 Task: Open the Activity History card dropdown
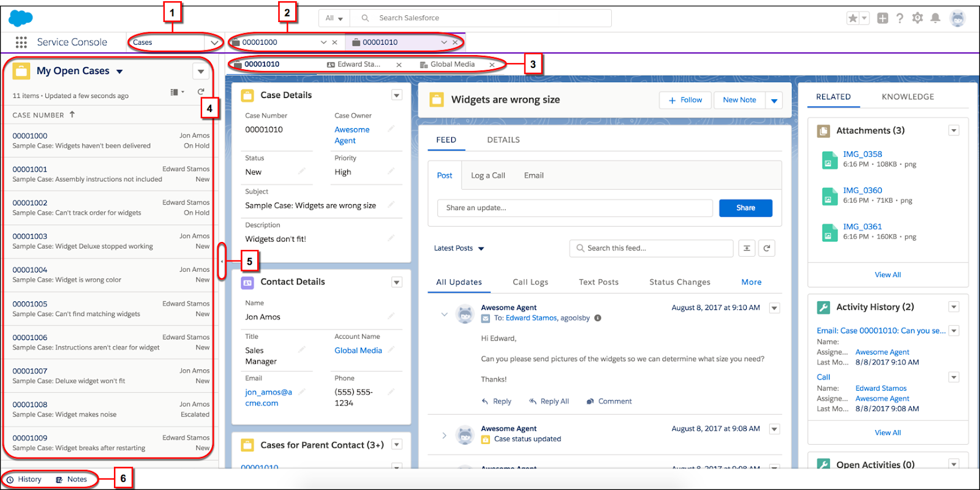coord(954,307)
